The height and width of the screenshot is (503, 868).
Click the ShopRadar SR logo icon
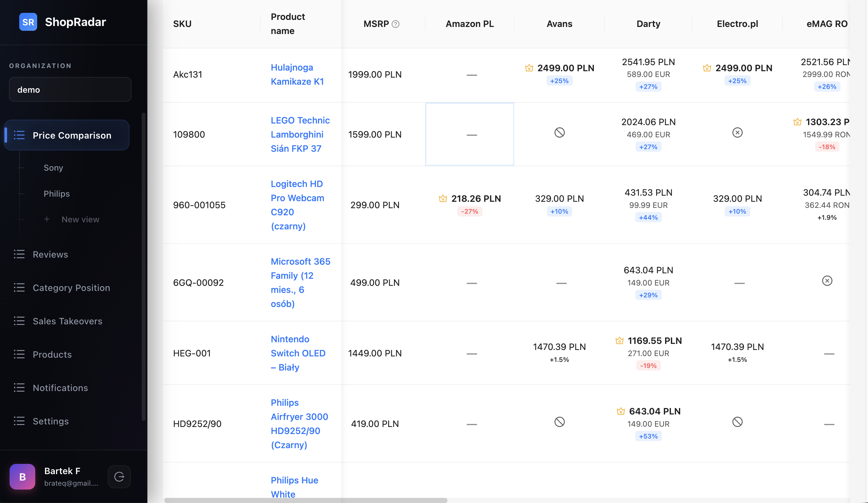[28, 22]
